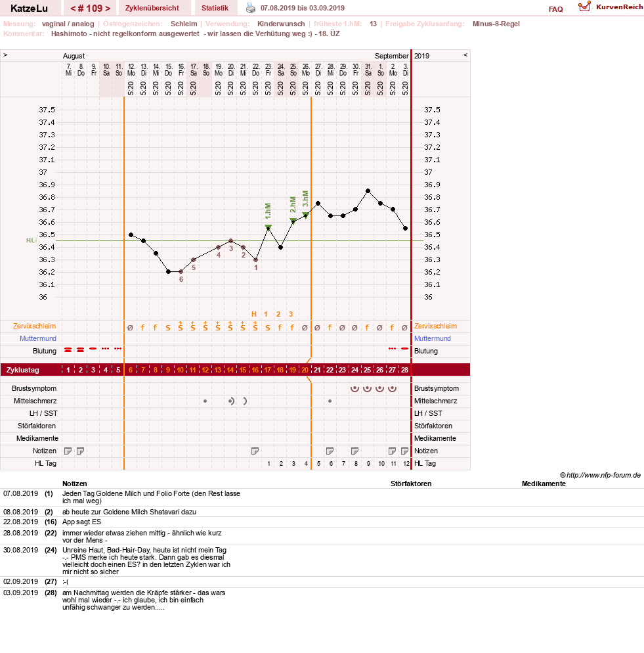Click heavy bleeding symbol on day 1

pyautogui.click(x=68, y=350)
